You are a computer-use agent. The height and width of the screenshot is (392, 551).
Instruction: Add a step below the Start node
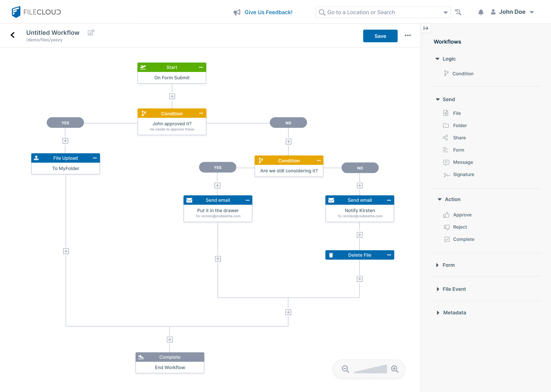pos(172,96)
